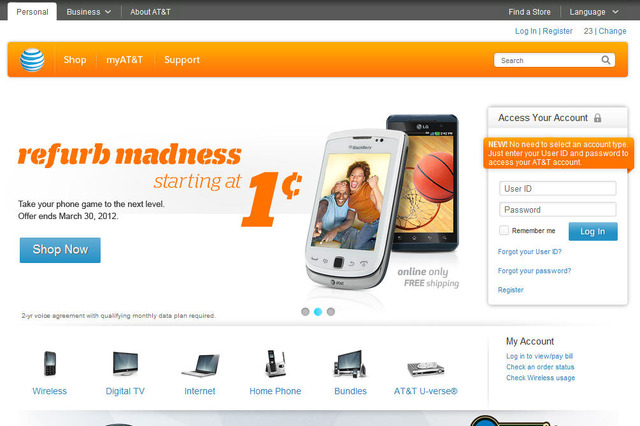Screen dimensions: 640x426
Task: Open the Support menu
Action: [x=182, y=60]
